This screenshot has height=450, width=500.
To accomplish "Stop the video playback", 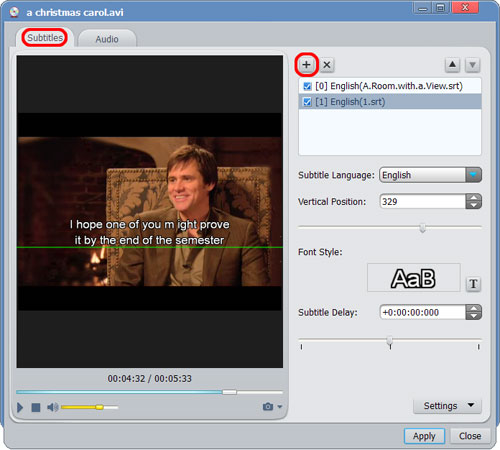I will pyautogui.click(x=36, y=407).
